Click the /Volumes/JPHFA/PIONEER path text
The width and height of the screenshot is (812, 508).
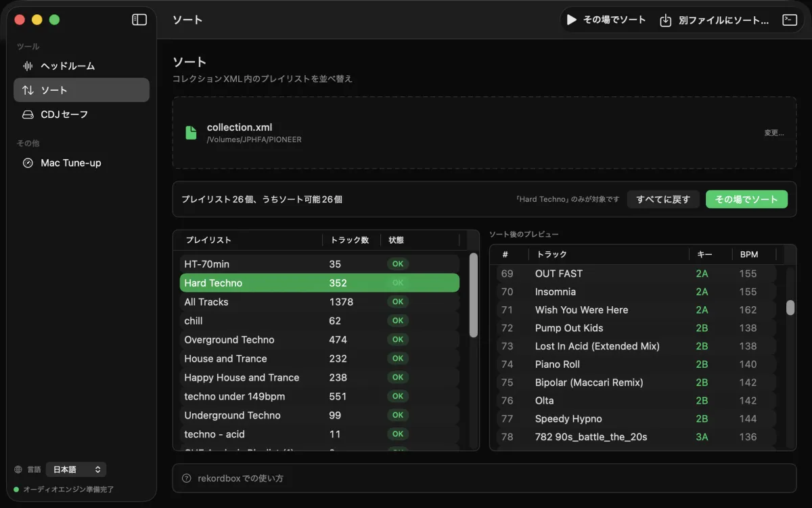pyautogui.click(x=254, y=140)
